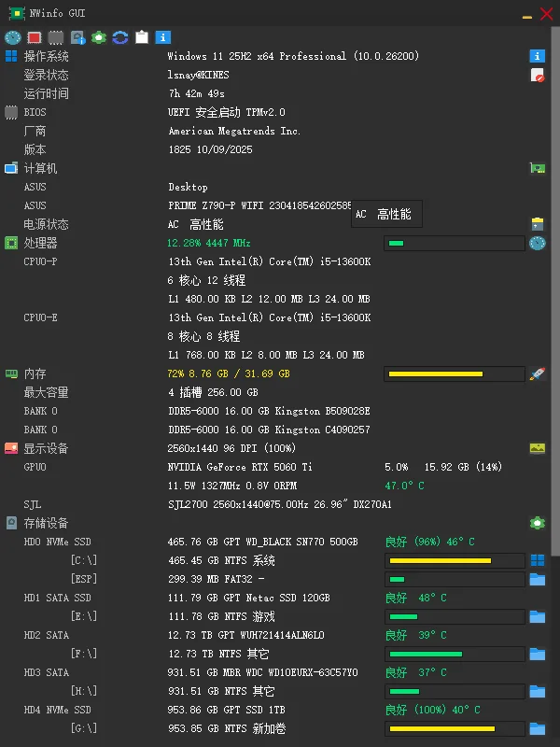Click the 8 核心 8 线程 text

coord(203,336)
